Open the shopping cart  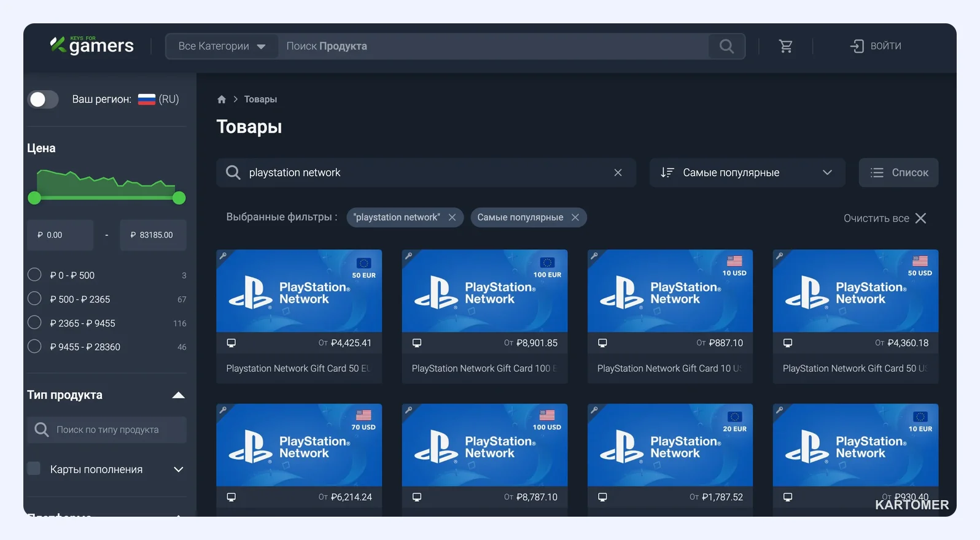pos(785,46)
